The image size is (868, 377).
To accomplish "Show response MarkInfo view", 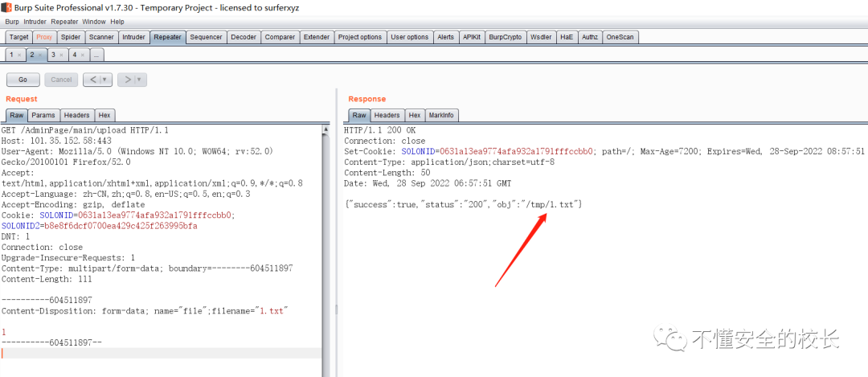I will tap(441, 115).
